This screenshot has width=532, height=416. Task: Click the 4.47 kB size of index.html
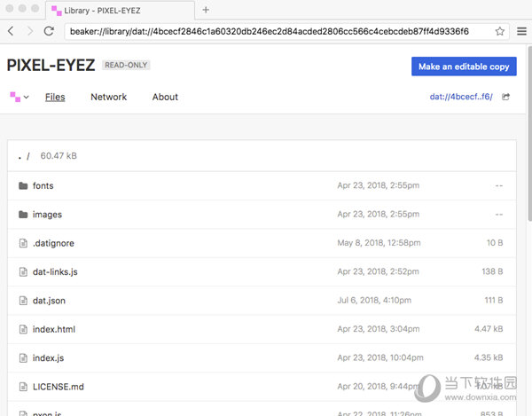tap(489, 329)
